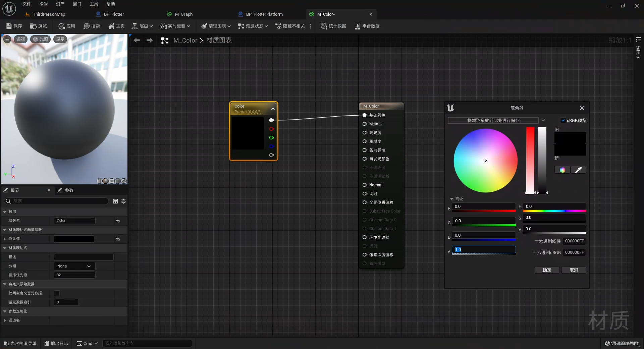The width and height of the screenshot is (644, 349).
Task: Expand the 通道名 row
Action: click(x=5, y=321)
